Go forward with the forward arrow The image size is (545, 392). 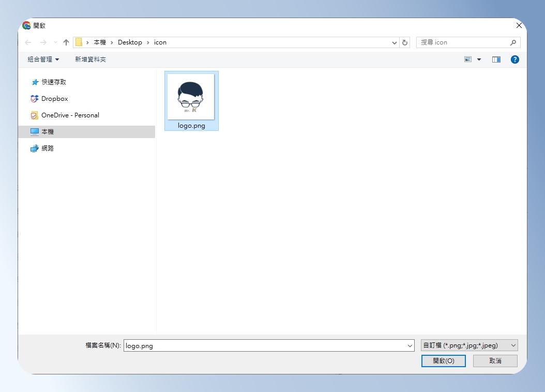(43, 42)
